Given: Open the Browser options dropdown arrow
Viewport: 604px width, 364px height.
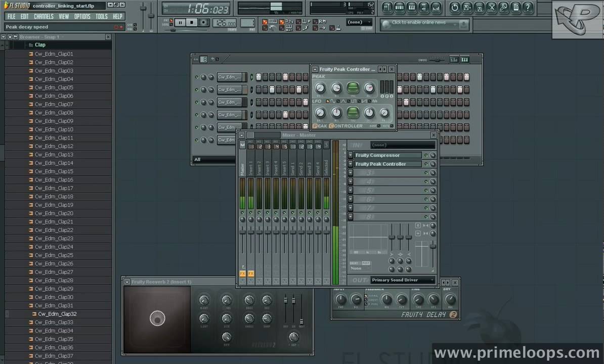Looking at the screenshot, I should coord(4,37).
